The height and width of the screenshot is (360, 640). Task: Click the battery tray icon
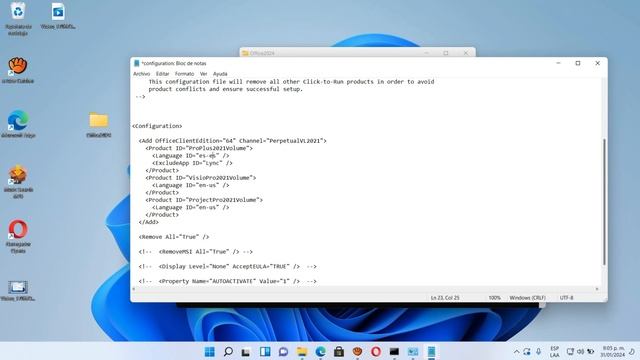(591, 351)
